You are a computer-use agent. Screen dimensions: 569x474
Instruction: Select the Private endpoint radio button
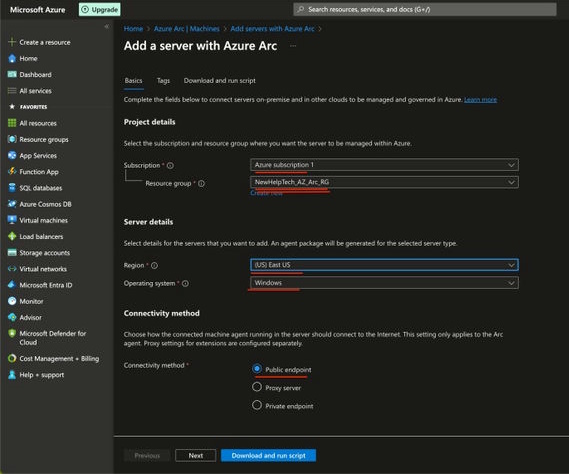(x=257, y=405)
